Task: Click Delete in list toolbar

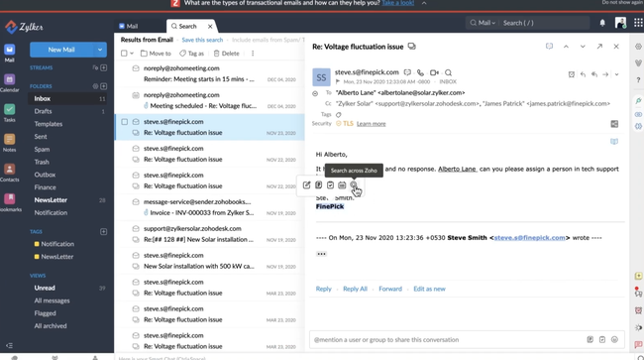Action: click(x=226, y=54)
